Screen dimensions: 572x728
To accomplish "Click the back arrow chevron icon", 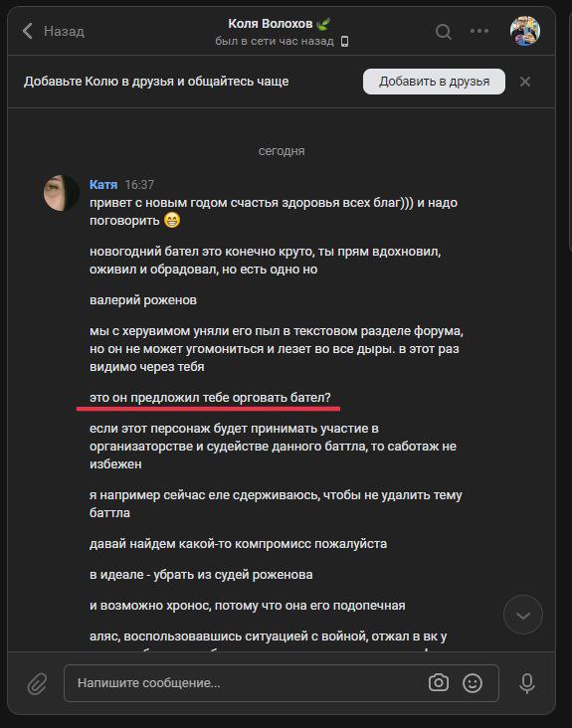I will point(28,31).
